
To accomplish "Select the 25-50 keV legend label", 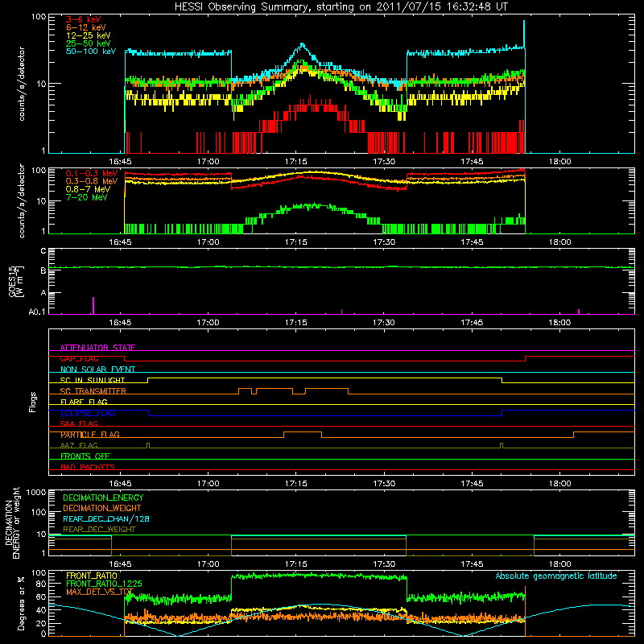I will [89, 43].
